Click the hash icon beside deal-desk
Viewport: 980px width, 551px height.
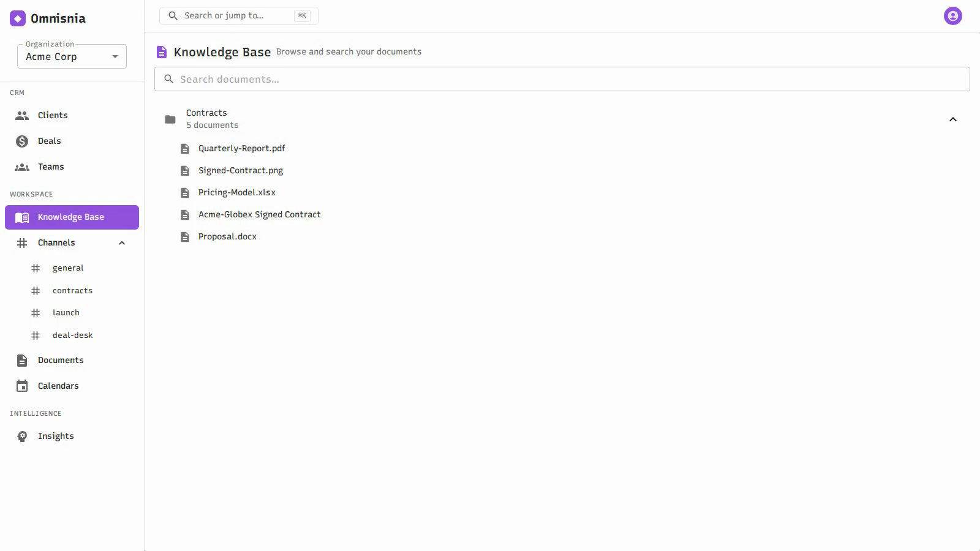pos(36,335)
